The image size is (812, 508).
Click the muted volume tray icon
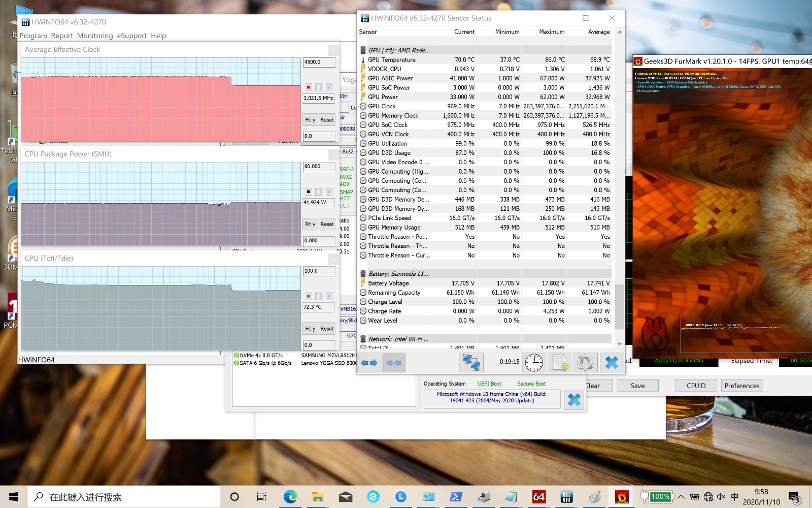click(x=721, y=497)
